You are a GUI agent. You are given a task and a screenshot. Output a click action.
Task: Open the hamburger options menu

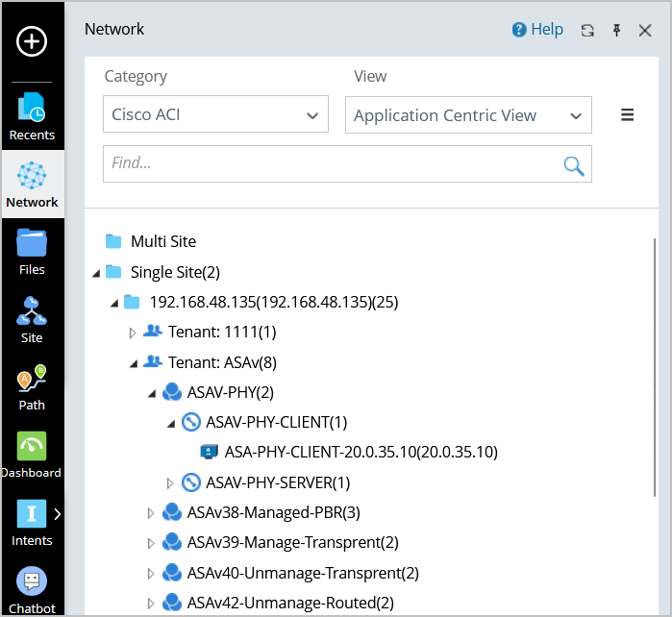click(627, 115)
